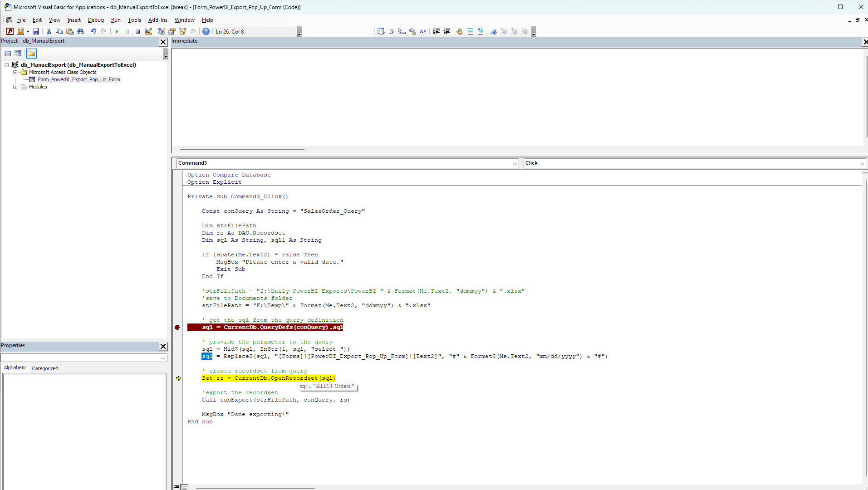Expand the Modules folder

[15, 87]
